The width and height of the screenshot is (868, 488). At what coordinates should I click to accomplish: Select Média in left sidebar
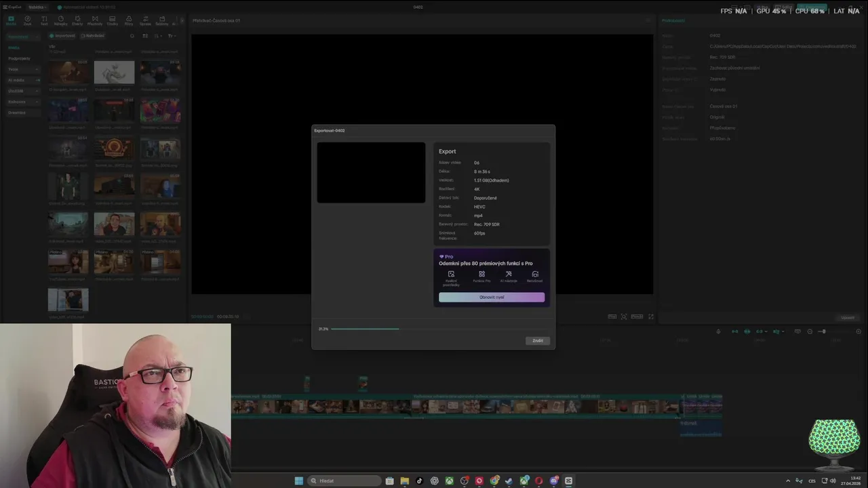14,47
